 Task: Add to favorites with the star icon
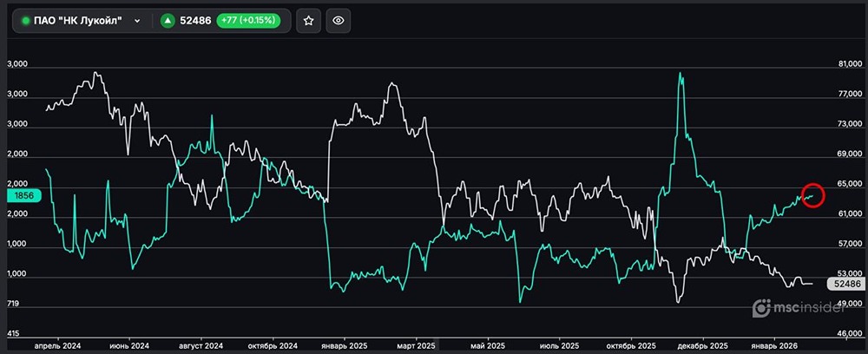308,21
